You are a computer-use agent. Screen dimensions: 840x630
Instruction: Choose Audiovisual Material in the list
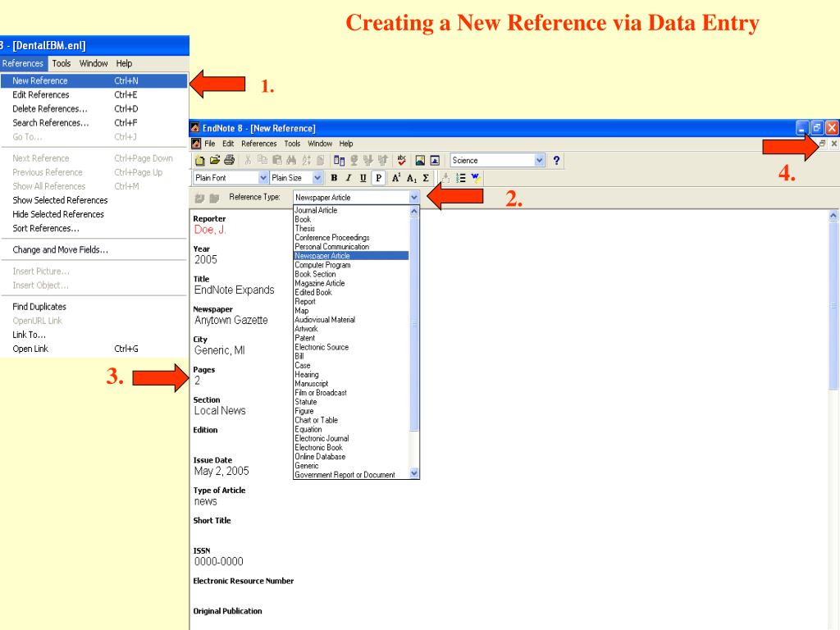click(x=325, y=320)
